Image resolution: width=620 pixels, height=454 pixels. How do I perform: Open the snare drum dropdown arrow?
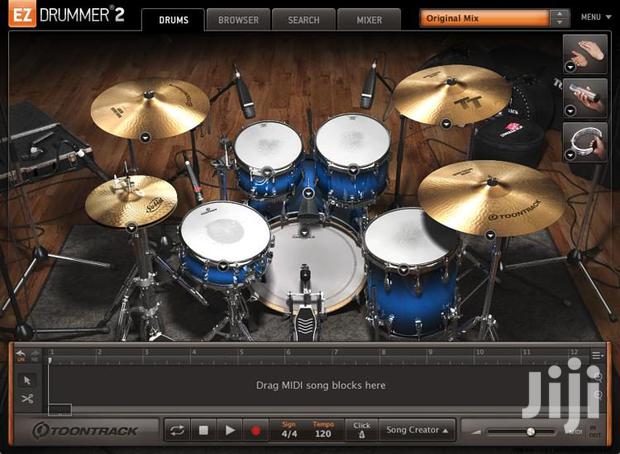point(223,266)
